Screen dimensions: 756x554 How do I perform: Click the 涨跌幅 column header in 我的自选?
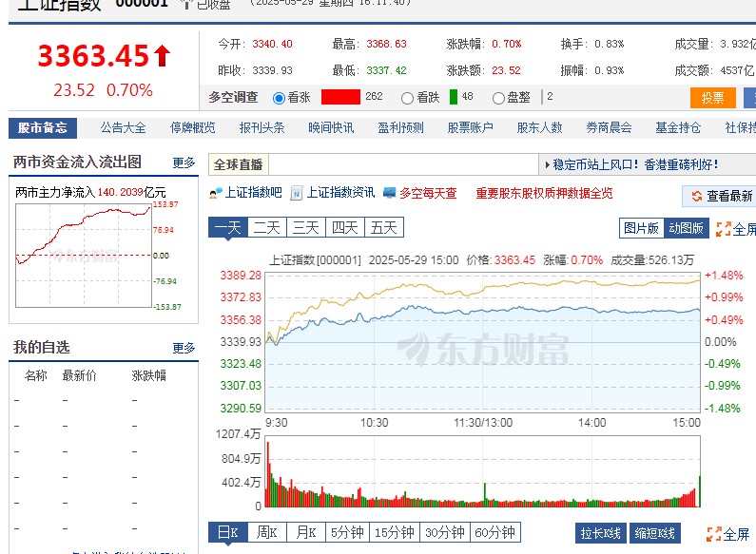tap(149, 375)
